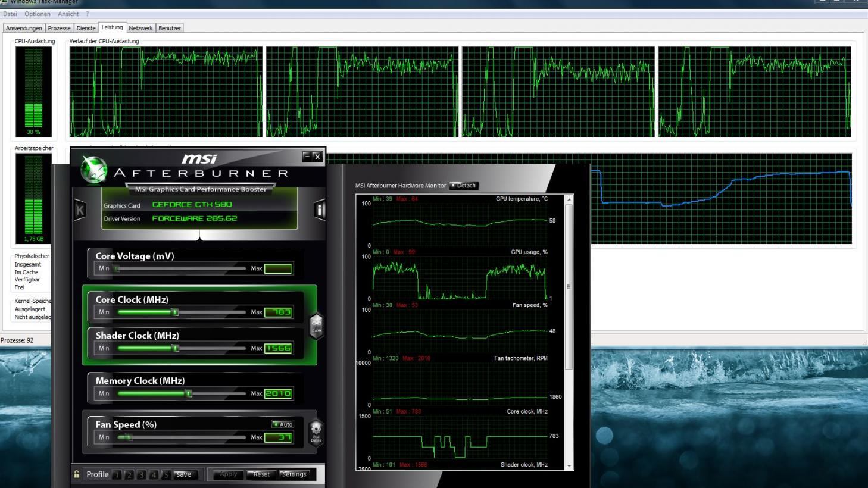The width and height of the screenshot is (868, 488).
Task: Click the Detach hardware monitor button
Action: (464, 186)
